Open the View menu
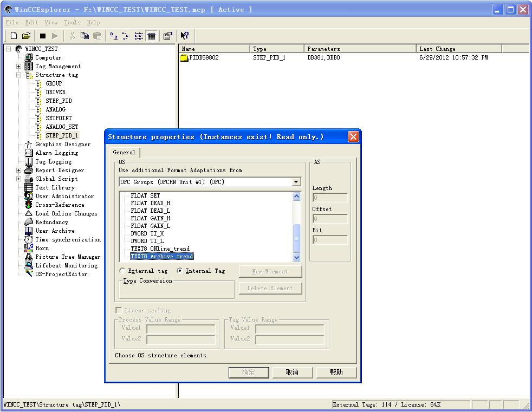The height and width of the screenshot is (412, 532). tap(51, 22)
